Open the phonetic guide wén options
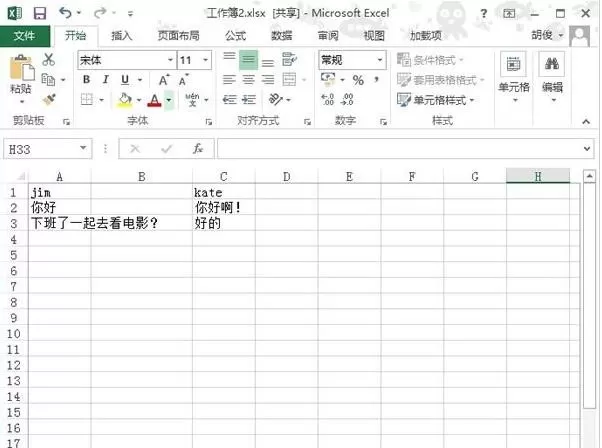Image resolution: width=602 pixels, height=448 pixels. pyautogui.click(x=192, y=99)
